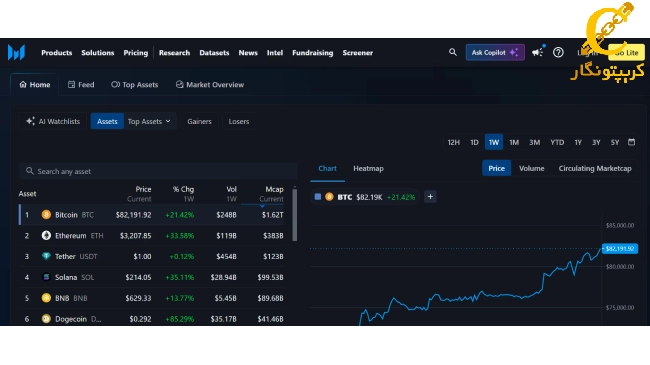
Task: Go to Pricing page
Action: pos(136,53)
